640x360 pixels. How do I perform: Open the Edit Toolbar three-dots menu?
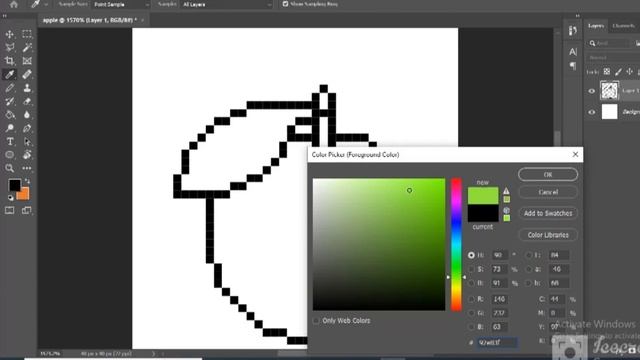click(27, 168)
